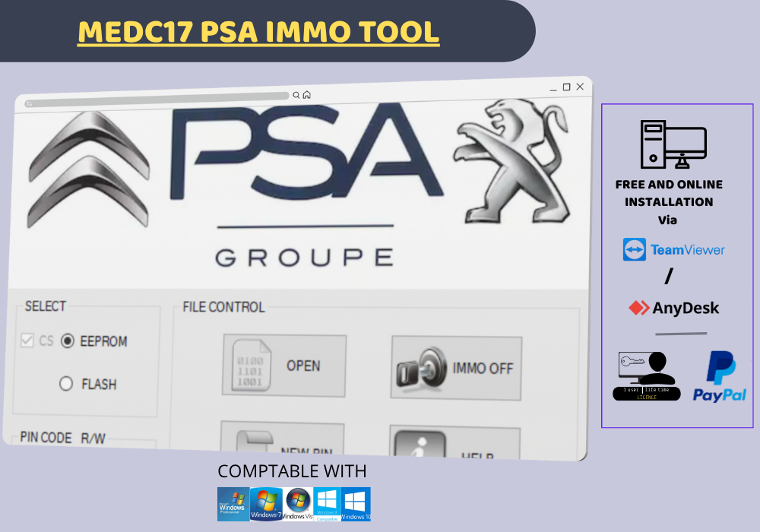Click the AnyDesk logo

click(x=673, y=308)
